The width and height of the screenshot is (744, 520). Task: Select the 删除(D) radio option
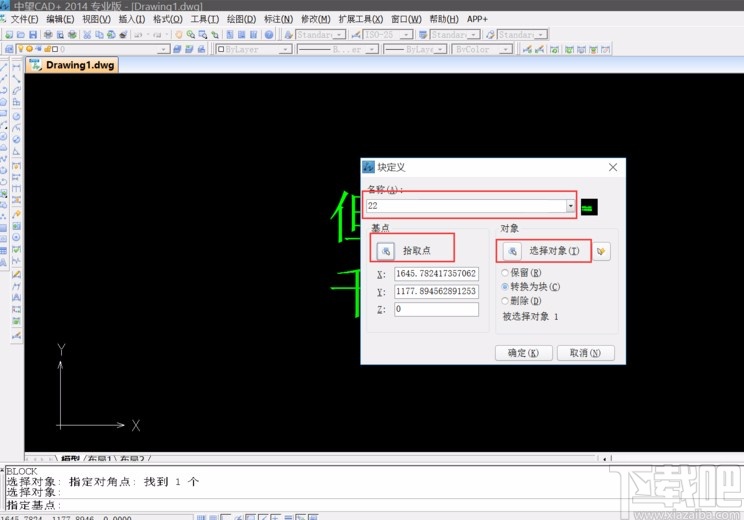[x=505, y=301]
